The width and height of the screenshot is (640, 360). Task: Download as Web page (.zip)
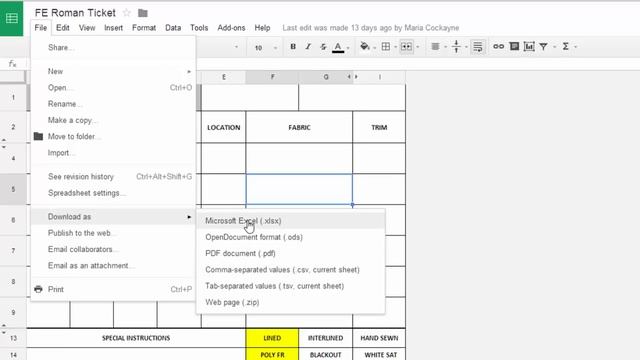(x=291, y=302)
